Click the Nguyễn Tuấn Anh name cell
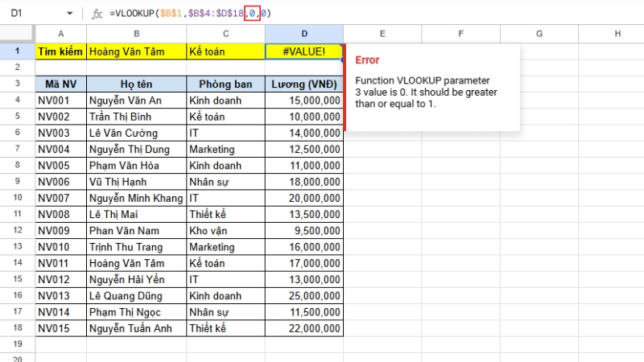The image size is (644, 362). (x=136, y=328)
